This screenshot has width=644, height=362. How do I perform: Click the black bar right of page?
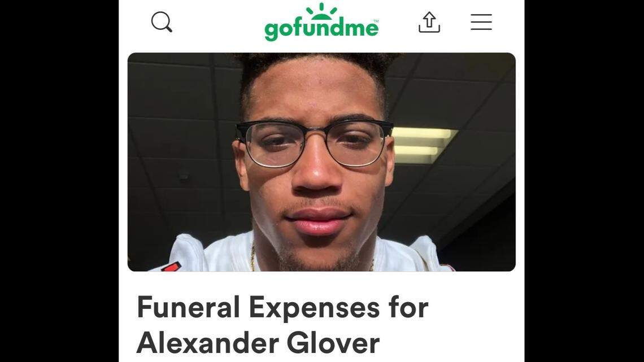coord(584,181)
